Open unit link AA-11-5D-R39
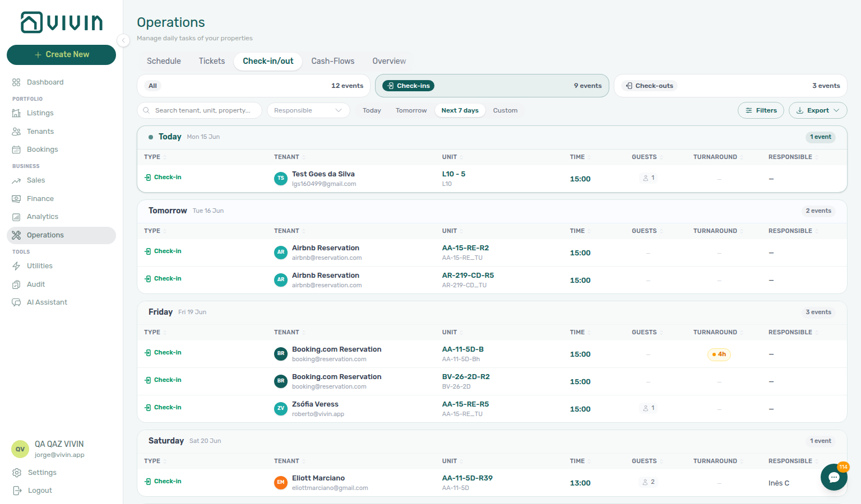Screen dimensions: 861x504 coord(467,478)
